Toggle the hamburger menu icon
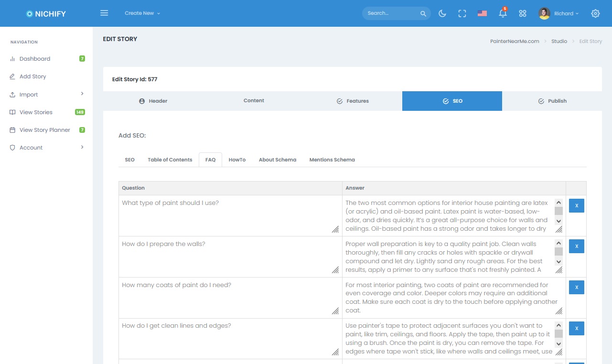The height and width of the screenshot is (364, 612). coord(104,13)
